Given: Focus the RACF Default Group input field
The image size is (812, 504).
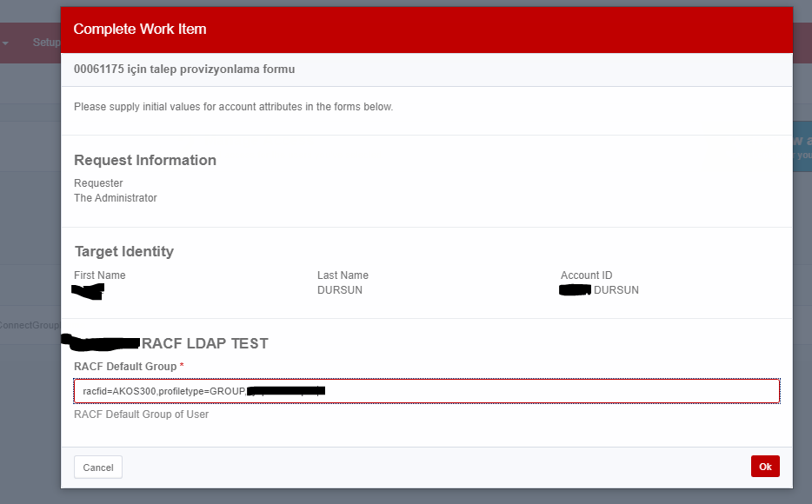Looking at the screenshot, I should coord(522,392).
